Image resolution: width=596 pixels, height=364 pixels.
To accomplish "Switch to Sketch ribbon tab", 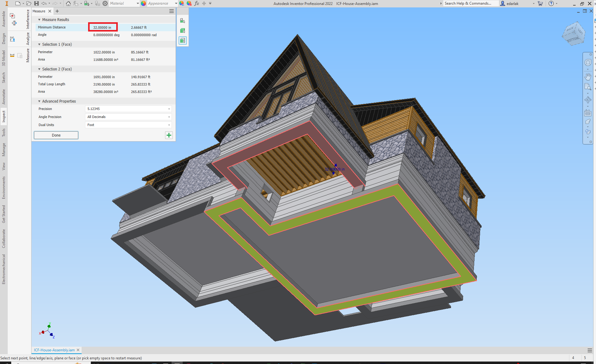I will (x=4, y=78).
